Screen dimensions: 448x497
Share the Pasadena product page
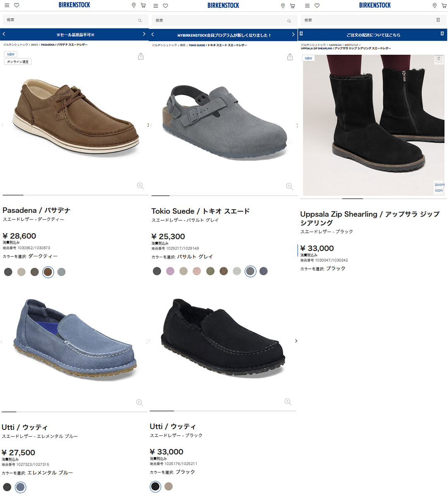pyautogui.click(x=140, y=56)
